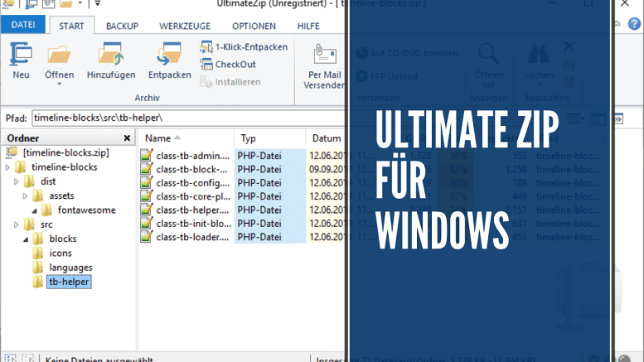The width and height of the screenshot is (644, 362).
Task: Select file class-tb-admin....
Action: point(192,156)
